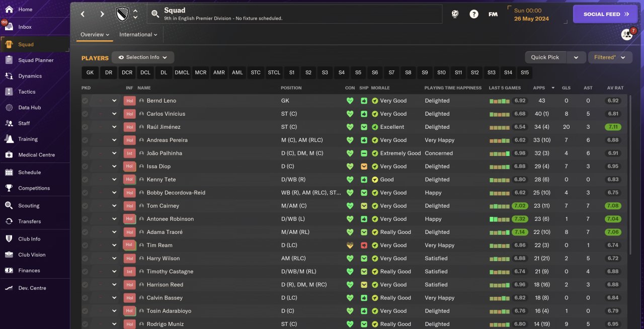Open the help question mark icon
The image size is (644, 329).
[x=474, y=14]
